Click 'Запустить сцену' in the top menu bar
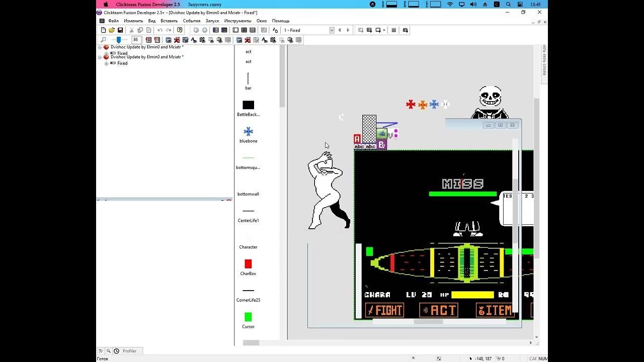644x362 pixels. coord(204,4)
